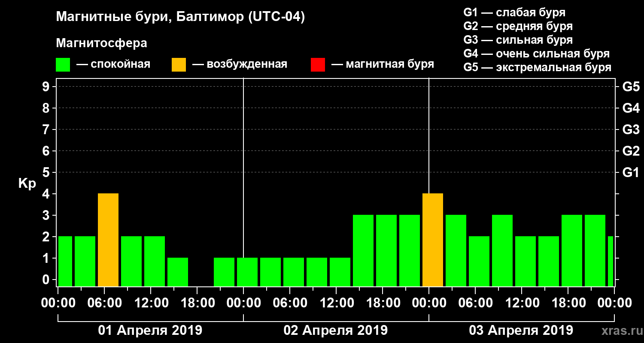Click the chart title 'Магнитные бури, Балтимор (UTC-04)'
The width and height of the screenshot is (644, 343).
tap(180, 17)
